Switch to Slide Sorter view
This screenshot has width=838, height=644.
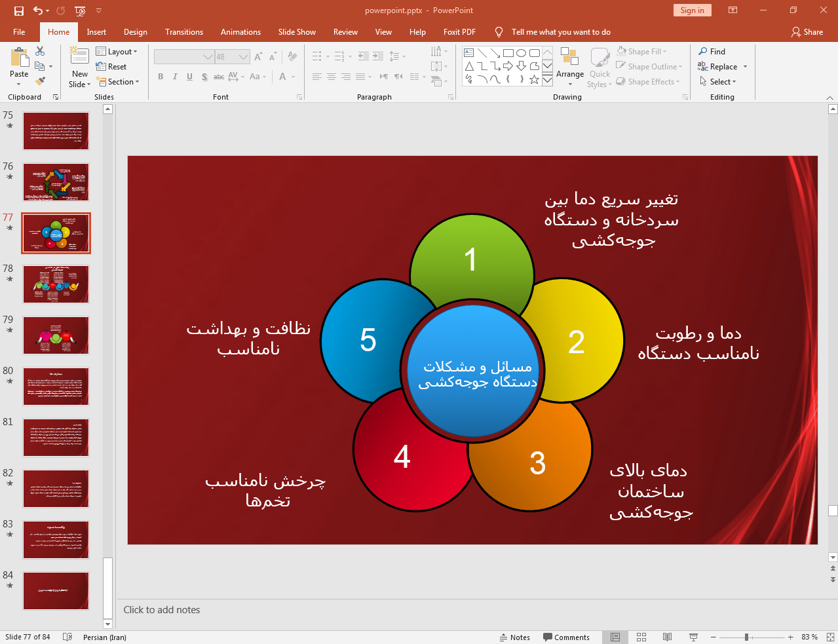pos(641,637)
